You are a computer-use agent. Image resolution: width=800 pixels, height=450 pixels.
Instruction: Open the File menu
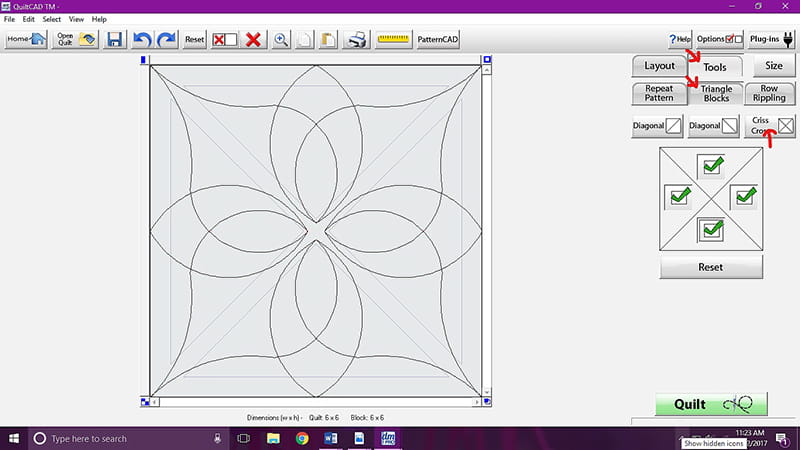(10, 19)
